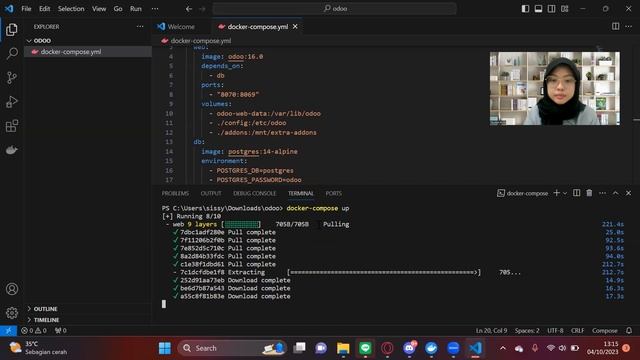Open the Run menu
640x360 pixels.
(x=136, y=9)
